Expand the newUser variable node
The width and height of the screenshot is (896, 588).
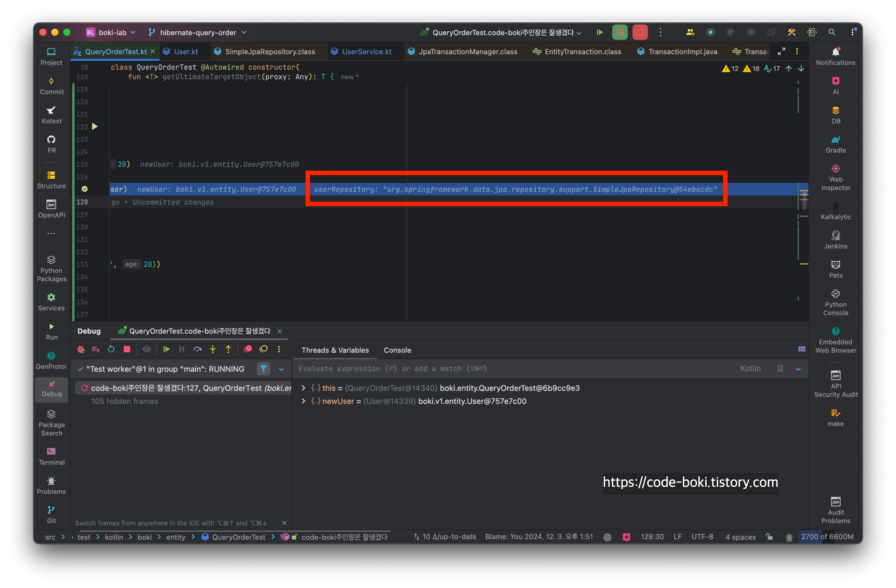[303, 401]
